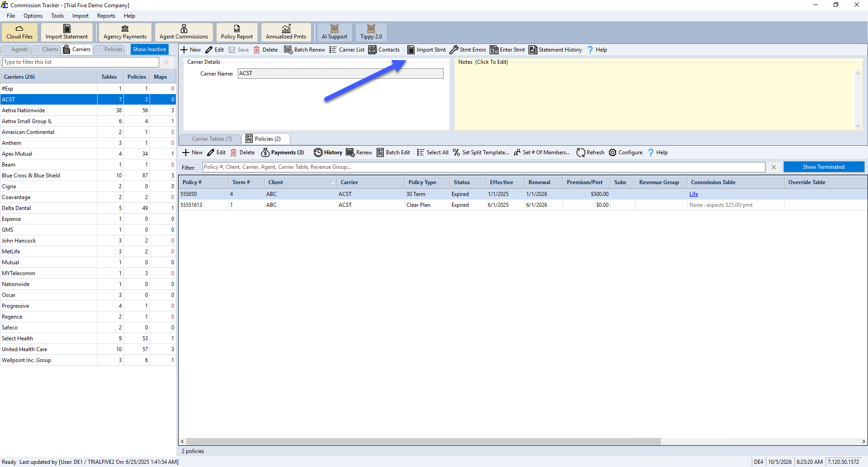
Task: Launch Tippy 2.0 helper
Action: (x=371, y=32)
